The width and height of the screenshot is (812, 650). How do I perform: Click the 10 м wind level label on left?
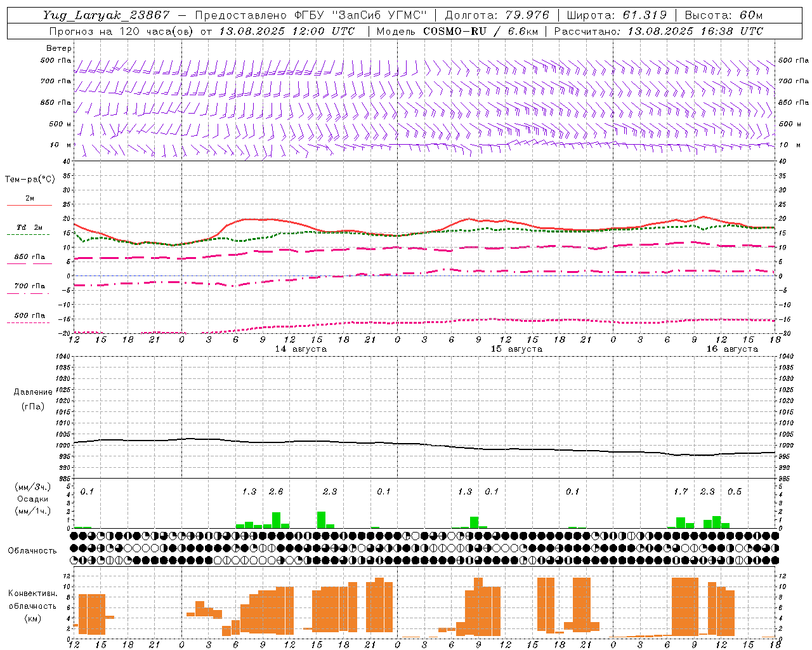point(60,145)
